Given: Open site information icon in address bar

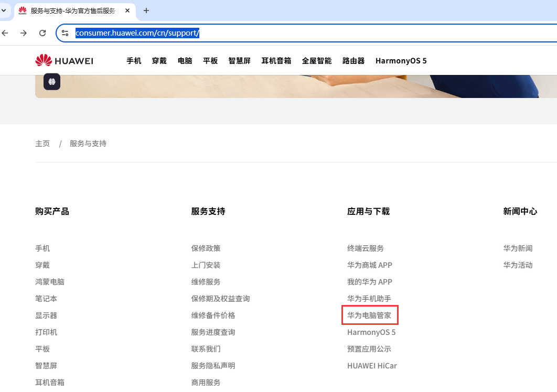Looking at the screenshot, I should click(65, 33).
